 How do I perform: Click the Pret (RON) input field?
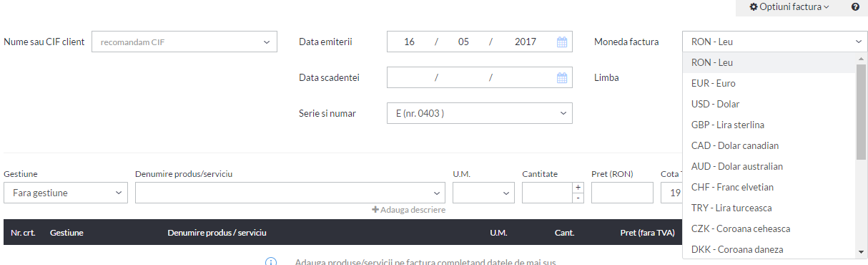(x=622, y=193)
